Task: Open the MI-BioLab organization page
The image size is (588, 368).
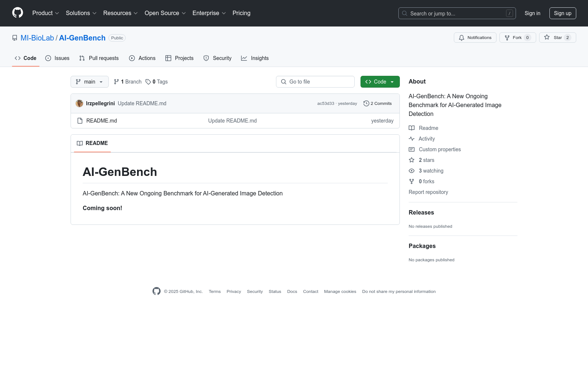Action: pyautogui.click(x=37, y=38)
